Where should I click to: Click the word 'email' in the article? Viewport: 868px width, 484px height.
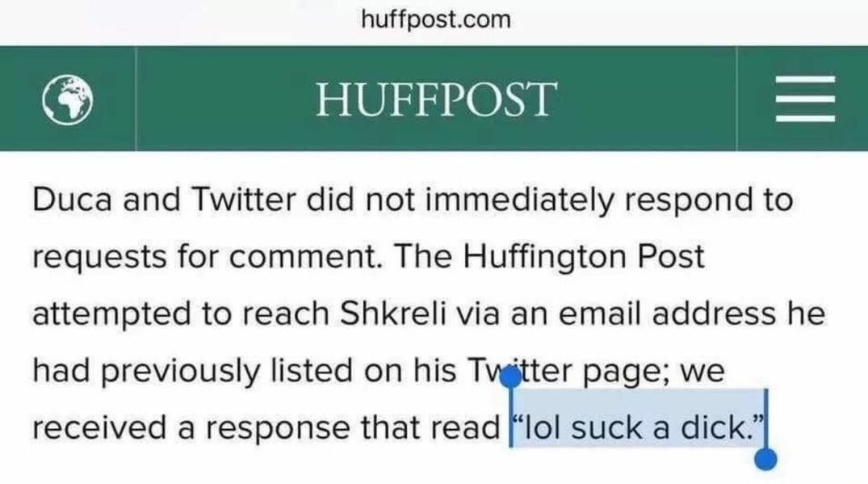(600, 314)
